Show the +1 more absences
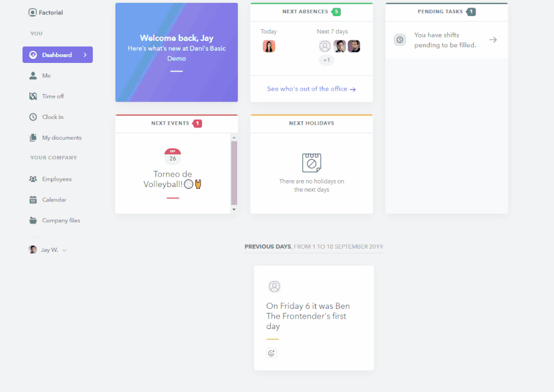This screenshot has width=554, height=392. tap(327, 60)
